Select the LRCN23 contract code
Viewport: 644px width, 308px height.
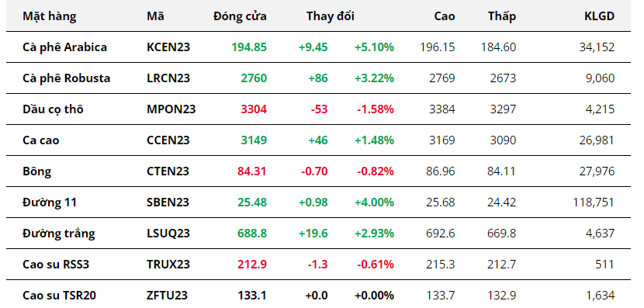pos(168,78)
